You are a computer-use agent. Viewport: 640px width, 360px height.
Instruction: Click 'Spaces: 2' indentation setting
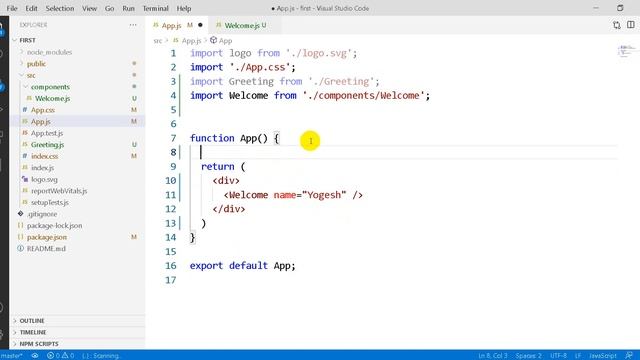[529, 356]
